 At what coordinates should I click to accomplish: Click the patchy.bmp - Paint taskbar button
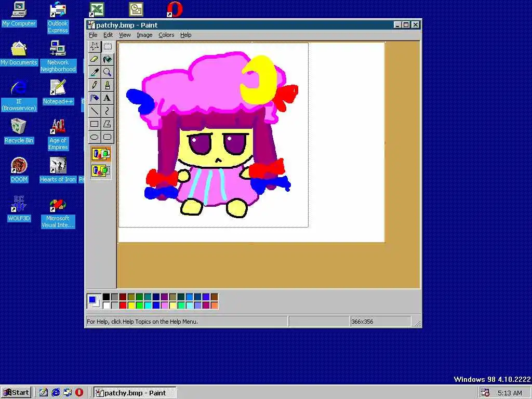135,393
